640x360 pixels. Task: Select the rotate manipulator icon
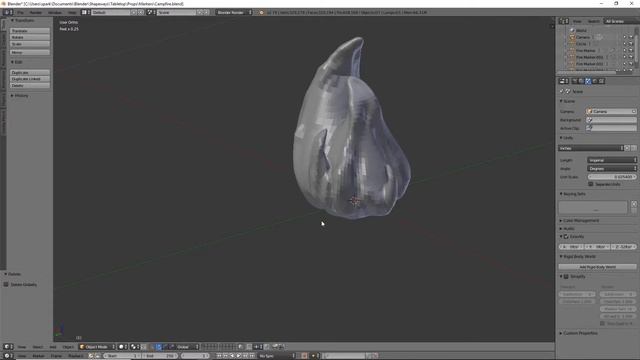point(165,347)
